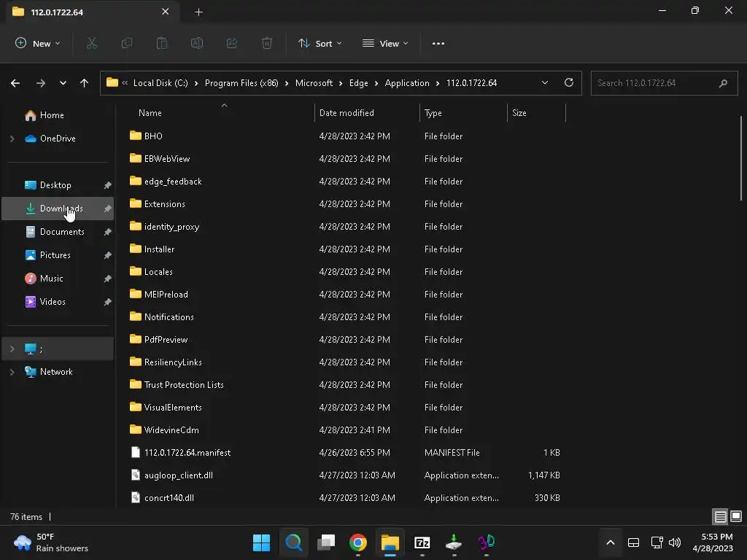Screen dimensions: 747x560
Task: Expand the OneDrive tree node
Action: coord(12,139)
